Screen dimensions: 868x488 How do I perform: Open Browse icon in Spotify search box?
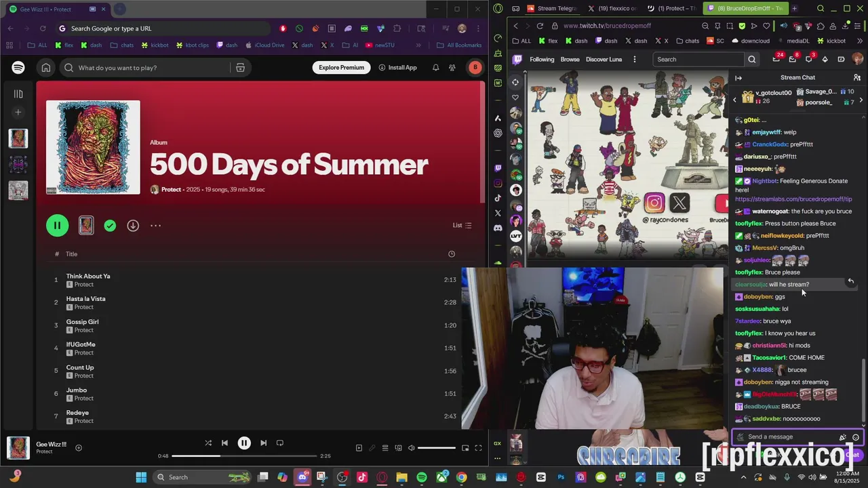click(x=240, y=68)
